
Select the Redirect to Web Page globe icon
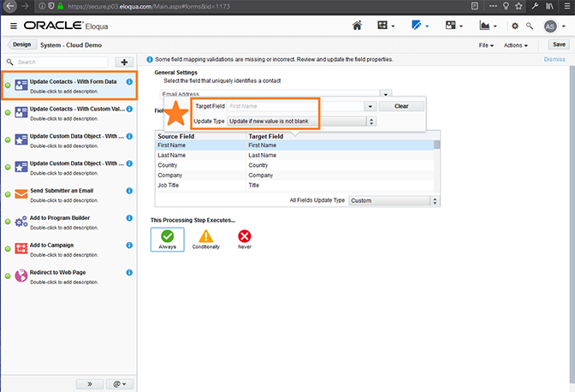coord(21,276)
